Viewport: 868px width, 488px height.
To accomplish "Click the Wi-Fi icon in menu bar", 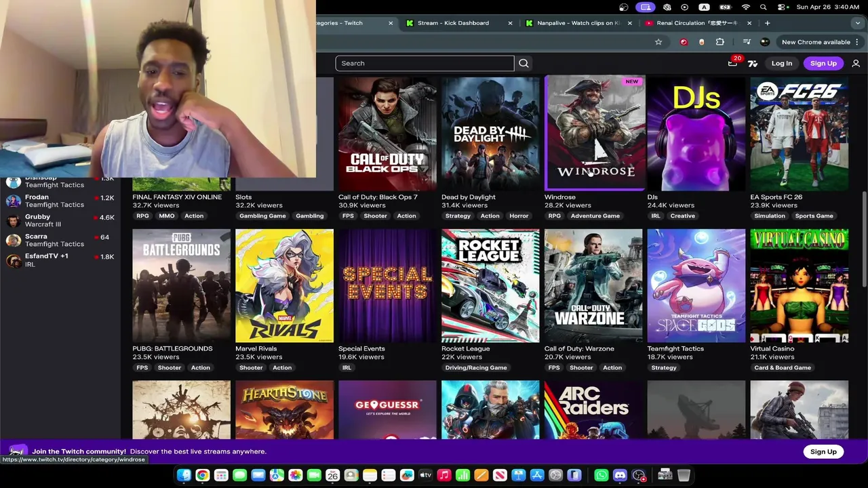I will [x=746, y=7].
